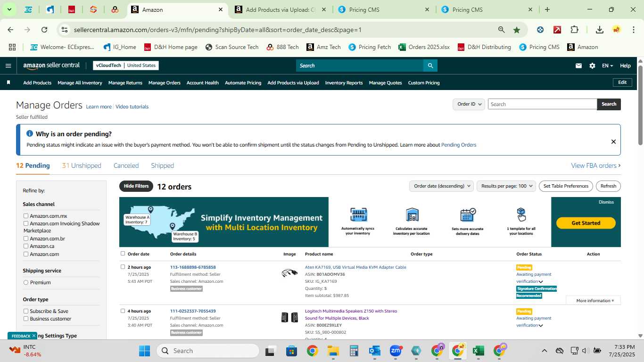Image resolution: width=644 pixels, height=362 pixels.
Task: Reload the page with the browser refresh icon
Action: 44,30
